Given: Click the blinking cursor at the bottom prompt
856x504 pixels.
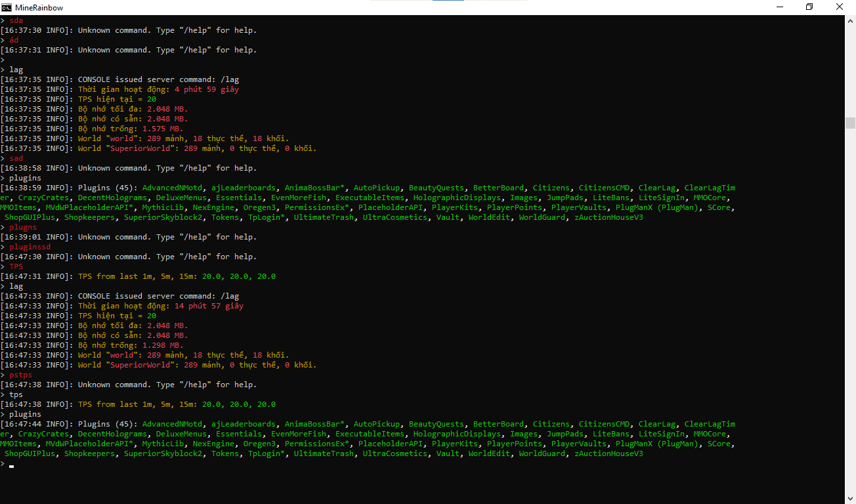Looking at the screenshot, I should pos(12,466).
